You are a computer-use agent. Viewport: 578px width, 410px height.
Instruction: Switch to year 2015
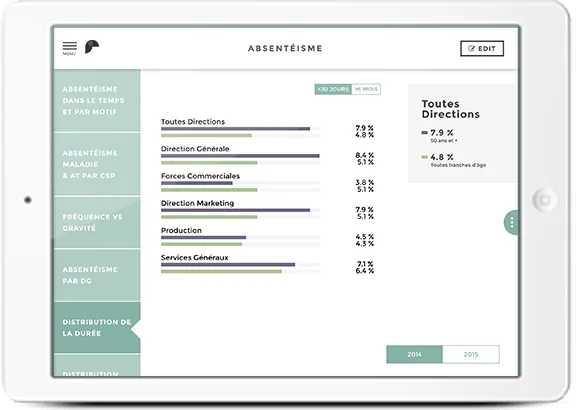pyautogui.click(x=471, y=354)
